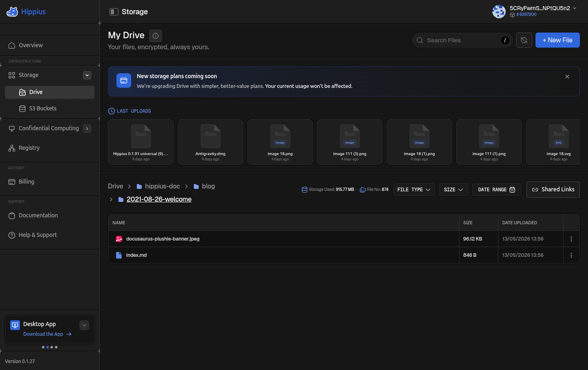The width and height of the screenshot is (588, 370).
Task: Open the My Drive info icon
Action: click(156, 36)
